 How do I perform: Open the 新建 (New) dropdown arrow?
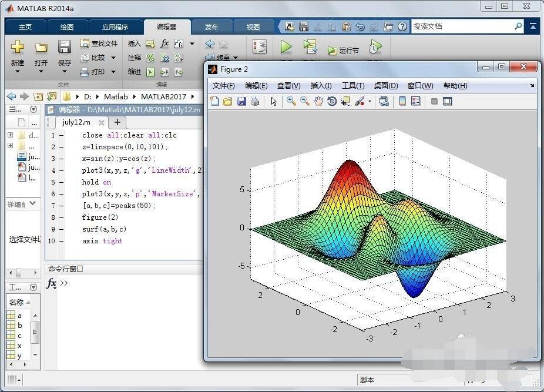18,72
